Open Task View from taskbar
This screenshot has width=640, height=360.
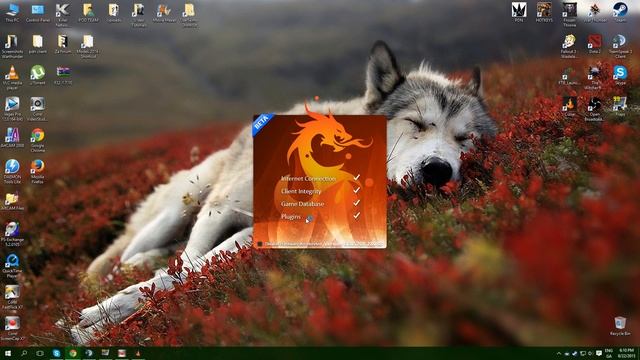(x=40, y=353)
